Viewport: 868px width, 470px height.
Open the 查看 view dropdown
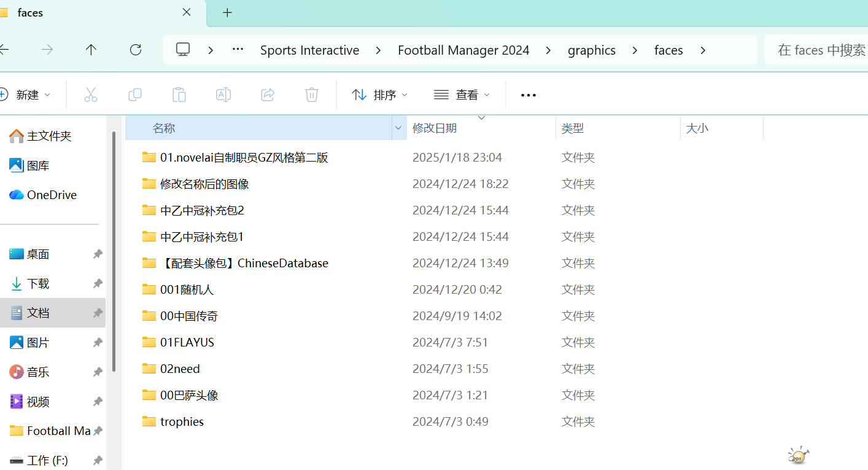click(462, 95)
